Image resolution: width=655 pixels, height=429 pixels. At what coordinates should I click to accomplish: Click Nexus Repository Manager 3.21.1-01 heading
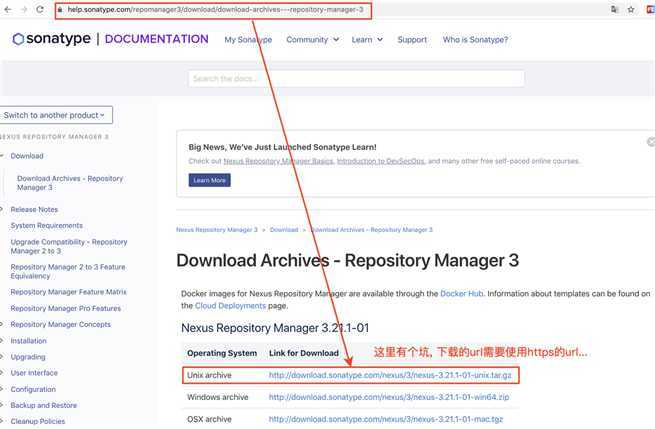[x=275, y=328]
